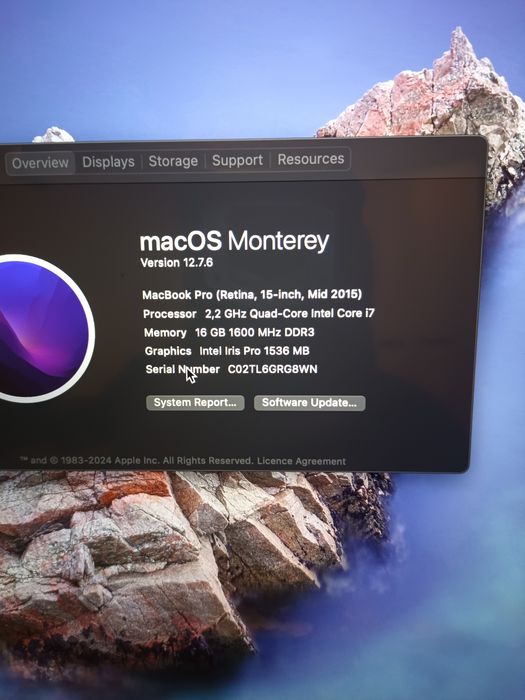This screenshot has width=525, height=700.
Task: Click the System Report... button
Action: pyautogui.click(x=195, y=403)
